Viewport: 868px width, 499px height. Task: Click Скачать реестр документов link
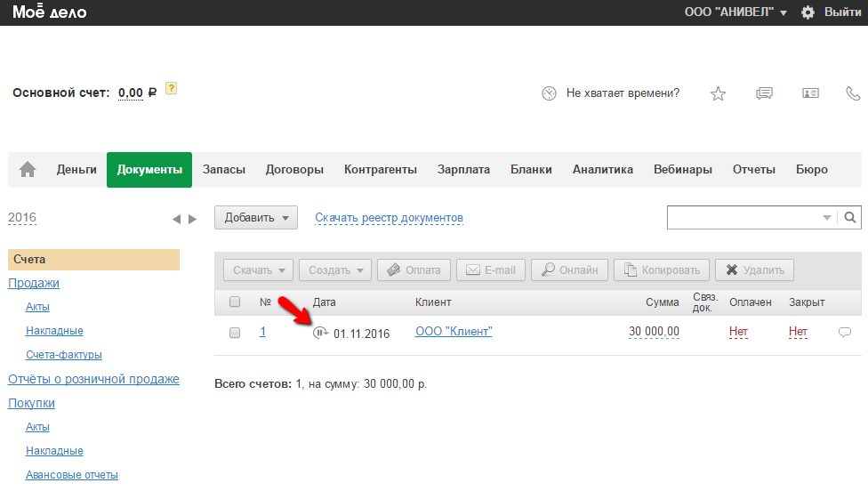coord(390,218)
